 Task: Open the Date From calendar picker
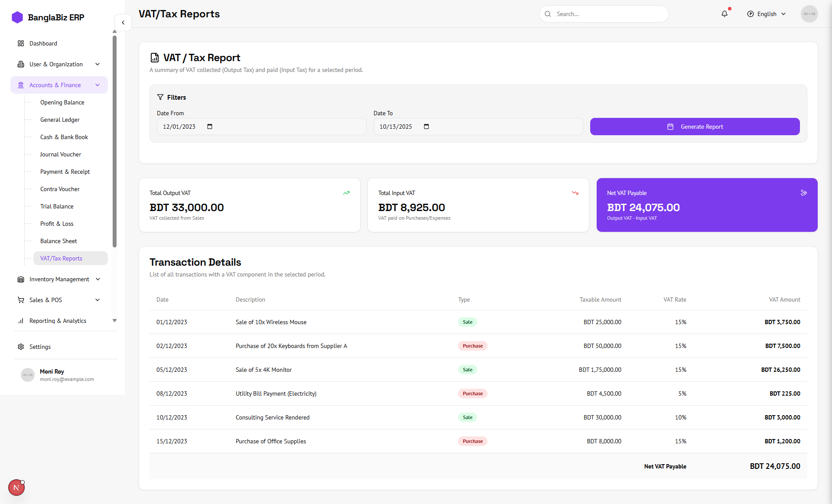[210, 127]
